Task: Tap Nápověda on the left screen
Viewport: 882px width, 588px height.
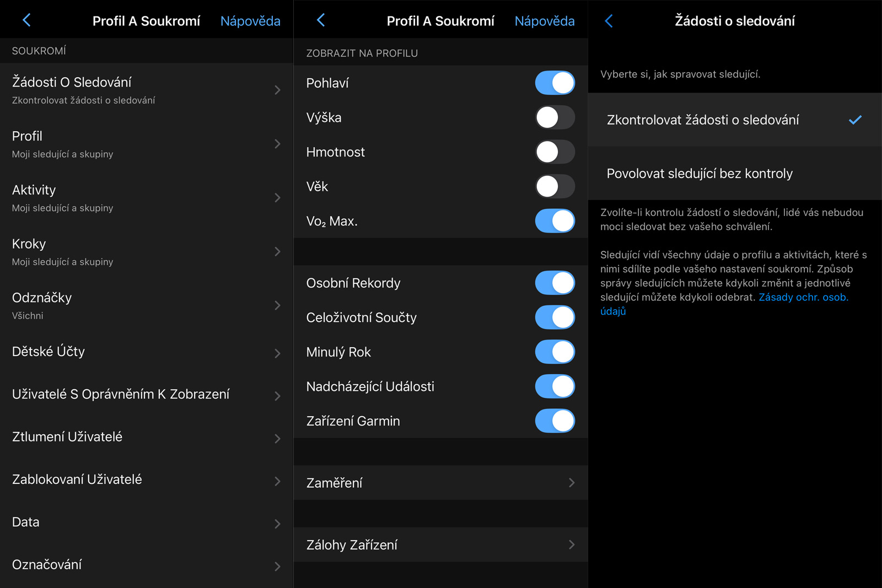Action: click(x=250, y=21)
